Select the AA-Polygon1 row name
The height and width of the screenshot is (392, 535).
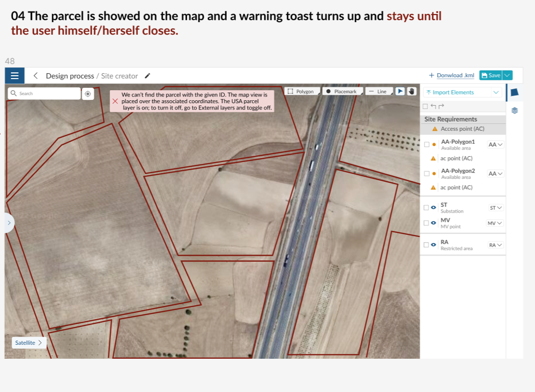(458, 142)
